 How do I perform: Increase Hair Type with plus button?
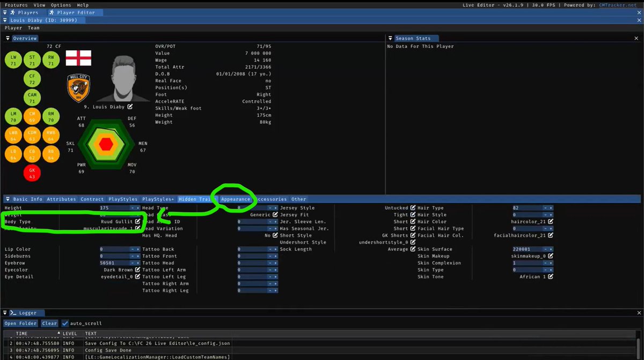(551, 208)
